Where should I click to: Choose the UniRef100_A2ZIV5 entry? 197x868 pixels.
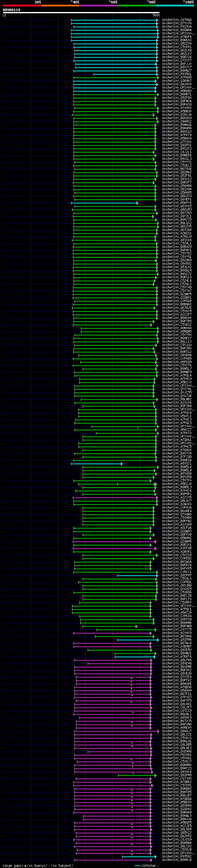pyautogui.click(x=177, y=497)
